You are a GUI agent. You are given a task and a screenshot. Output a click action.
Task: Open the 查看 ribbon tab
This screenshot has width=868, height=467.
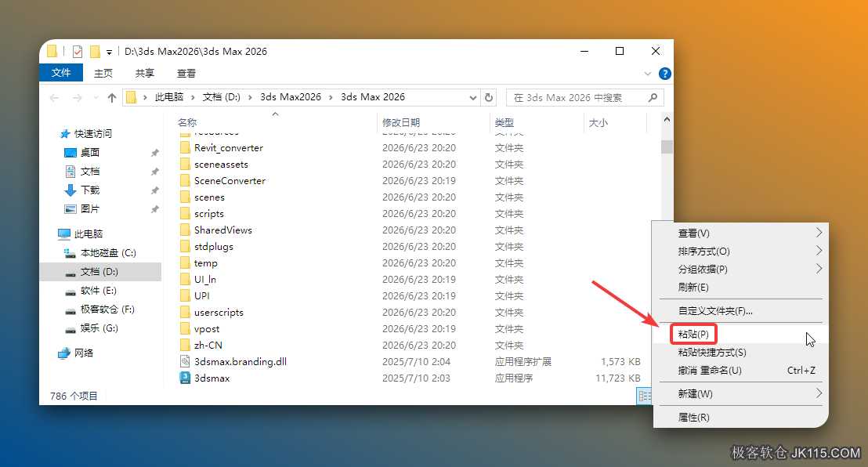coord(186,73)
